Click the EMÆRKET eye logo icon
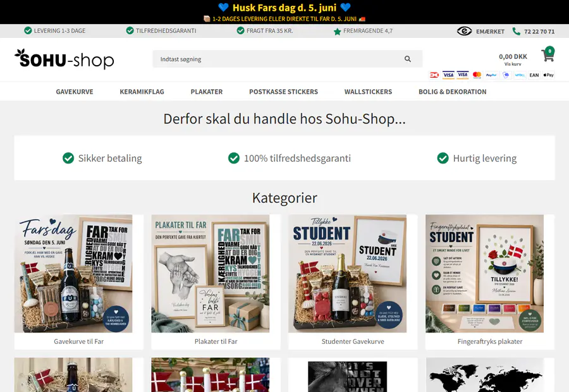The width and height of the screenshot is (569, 392). [x=464, y=31]
